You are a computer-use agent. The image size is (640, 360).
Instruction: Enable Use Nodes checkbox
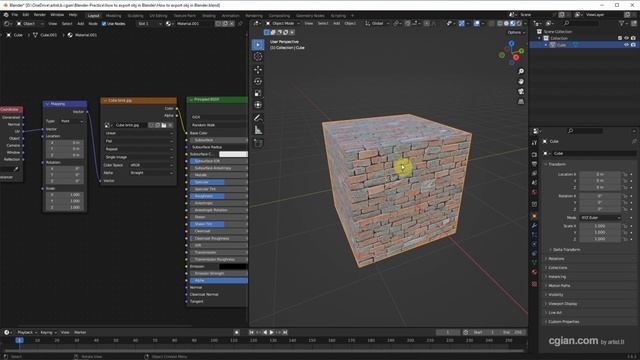(x=104, y=24)
